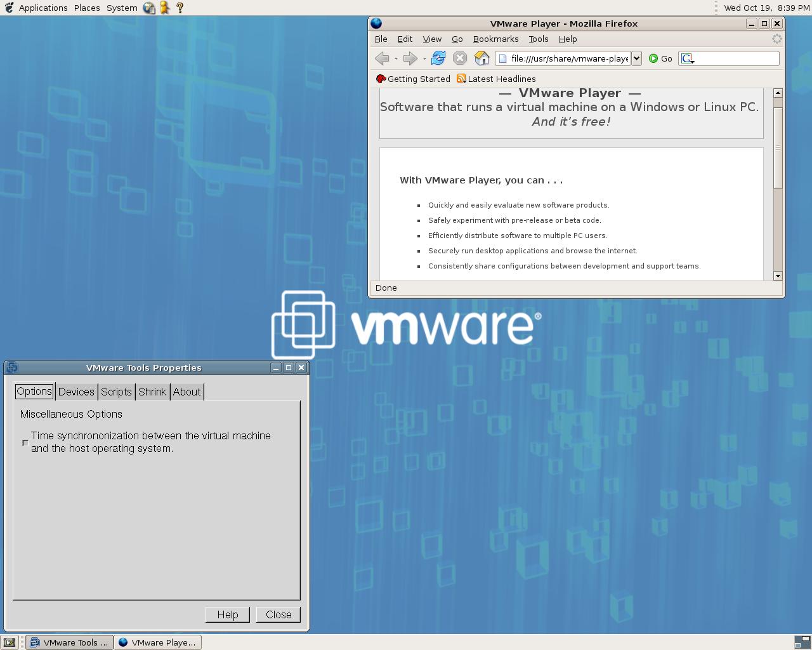
Task: Click the clock showing Wed Oct 19, 8:39 PM
Action: coord(767,8)
